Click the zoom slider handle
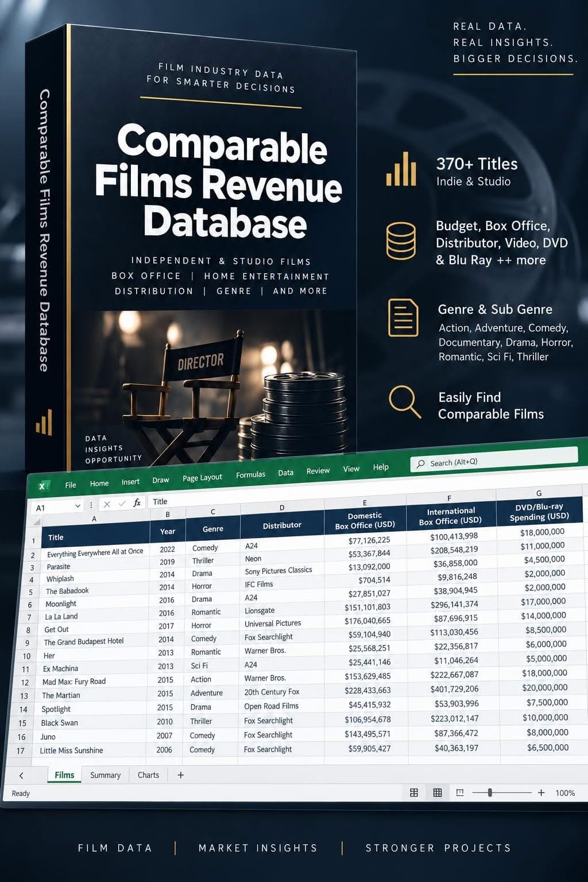Image resolution: width=588 pixels, height=882 pixels. pyautogui.click(x=490, y=792)
